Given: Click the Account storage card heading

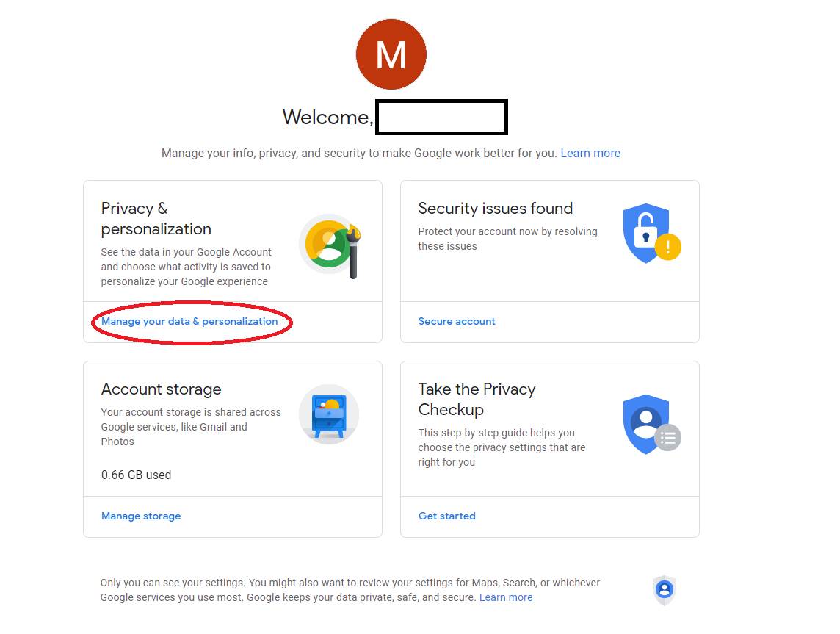Looking at the screenshot, I should 161,389.
